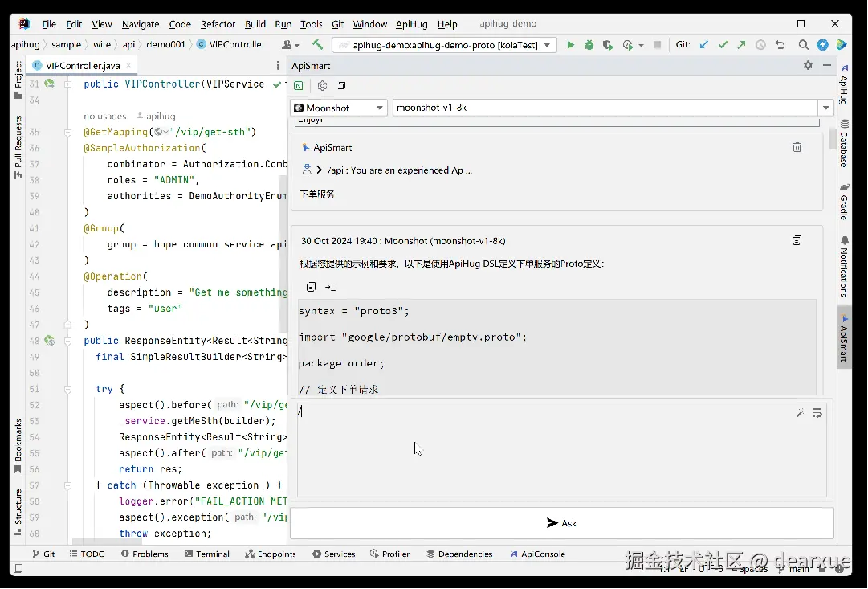Open the Problems tool window
The image size is (868, 589).
pos(145,554)
